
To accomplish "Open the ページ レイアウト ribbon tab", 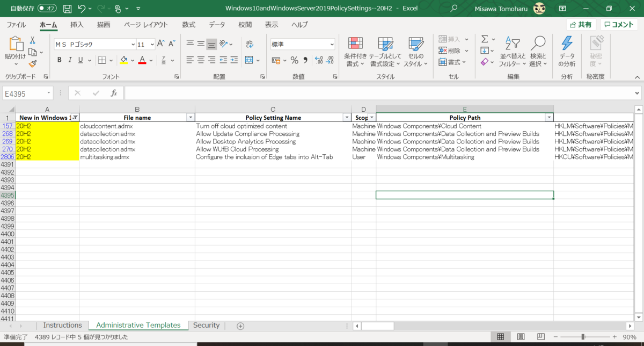I will pos(146,25).
